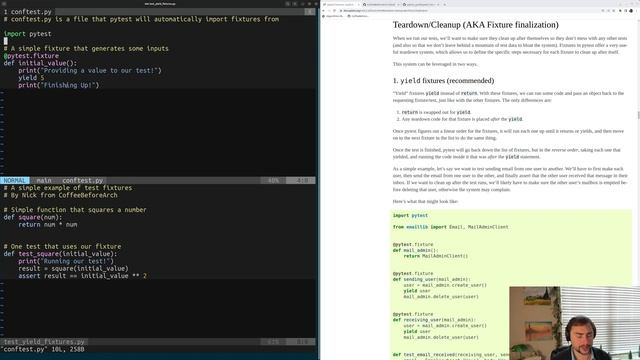
Task: Click 'def sending_user(mail_admin):' in docs code
Action: (x=431, y=279)
